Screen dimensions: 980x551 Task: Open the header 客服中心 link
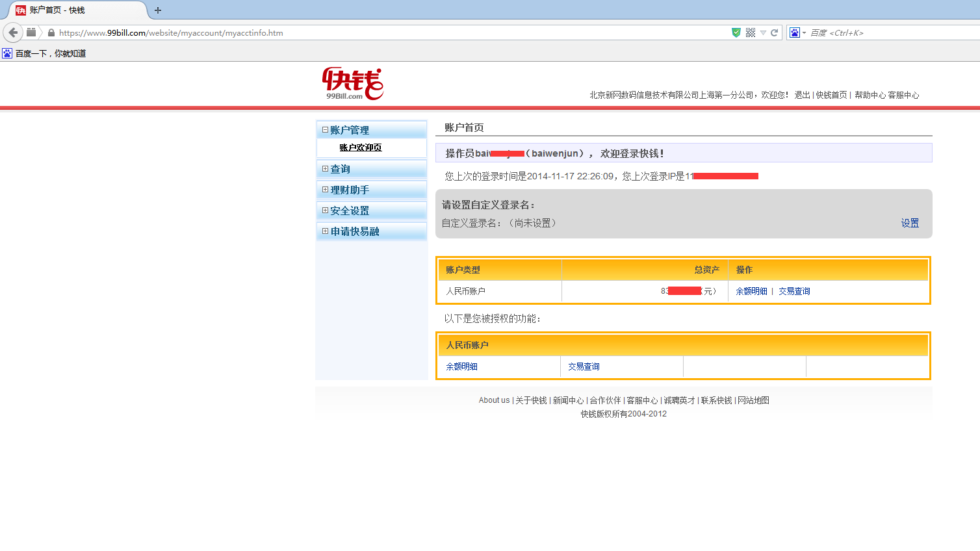[x=903, y=95]
